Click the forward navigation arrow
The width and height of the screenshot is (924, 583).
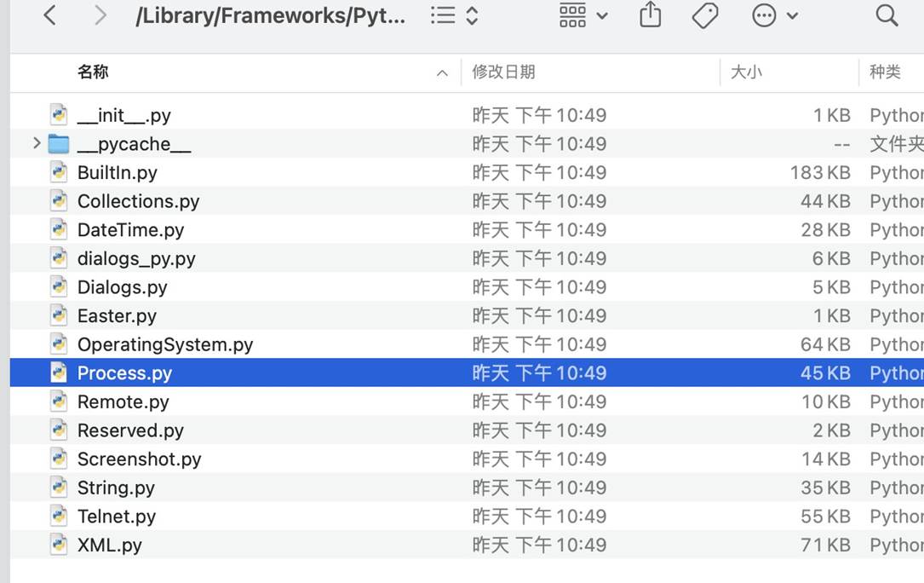click(100, 15)
